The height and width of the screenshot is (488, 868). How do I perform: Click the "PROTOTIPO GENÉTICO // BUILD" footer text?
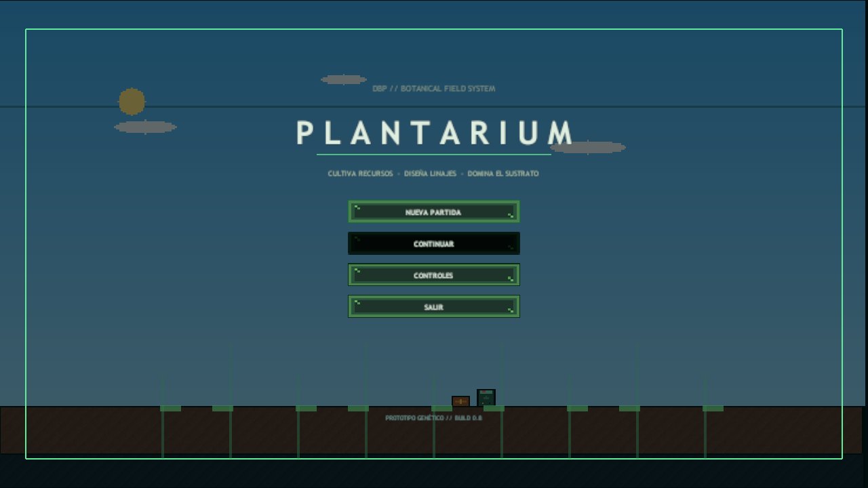[x=428, y=418]
